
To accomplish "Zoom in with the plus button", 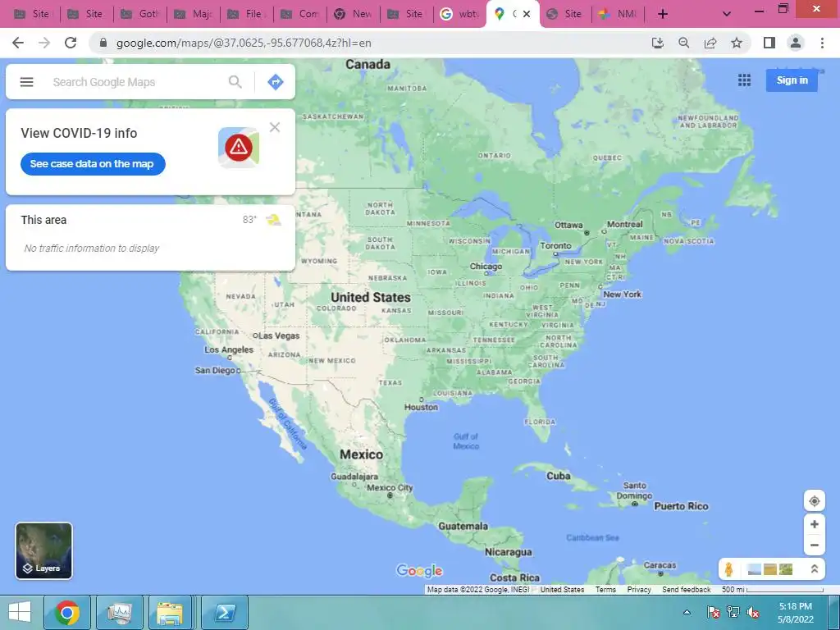I will tap(815, 524).
